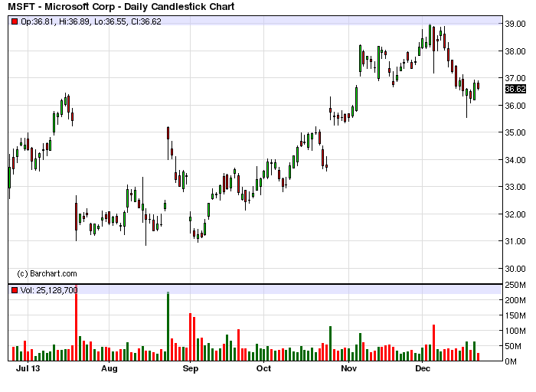The image size is (536, 392).
Task: Click the 100M volume axis label
Action: point(515,331)
